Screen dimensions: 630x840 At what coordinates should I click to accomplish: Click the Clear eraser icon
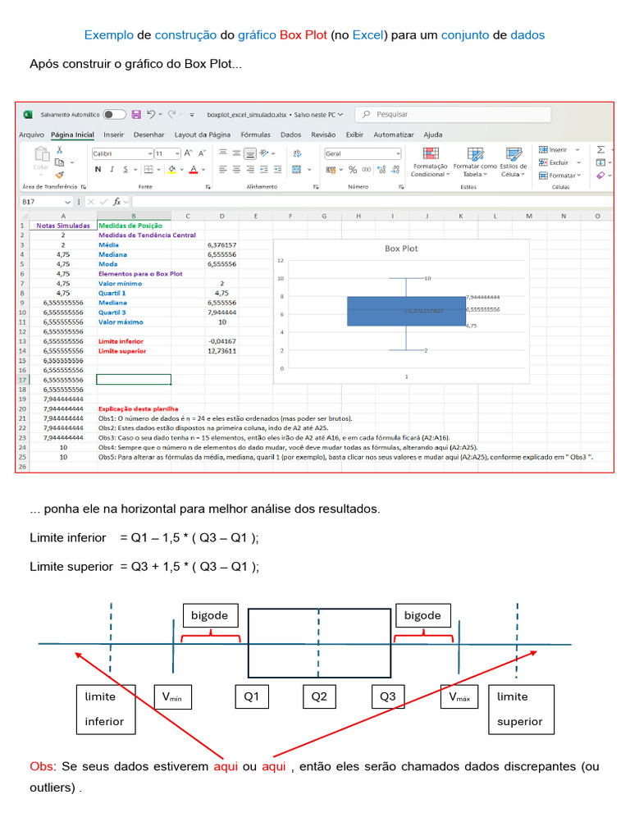tap(600, 176)
